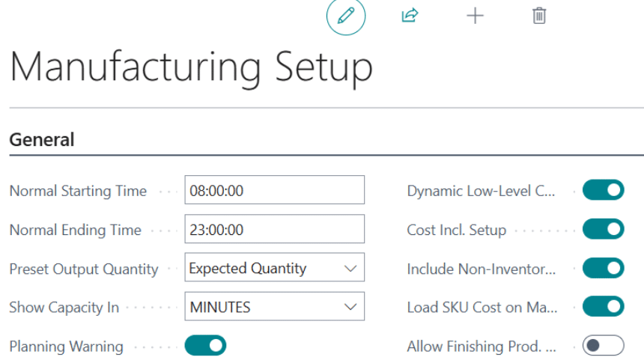The image size is (644, 357).
Task: Toggle Load SKU Cost on Manufacturing switch
Action: tap(603, 307)
